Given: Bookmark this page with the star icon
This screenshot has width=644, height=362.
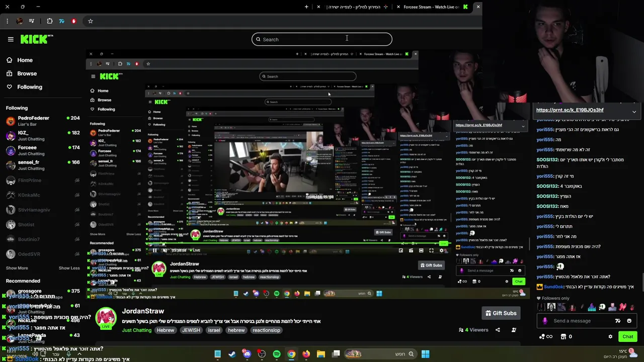Looking at the screenshot, I should click(91, 21).
